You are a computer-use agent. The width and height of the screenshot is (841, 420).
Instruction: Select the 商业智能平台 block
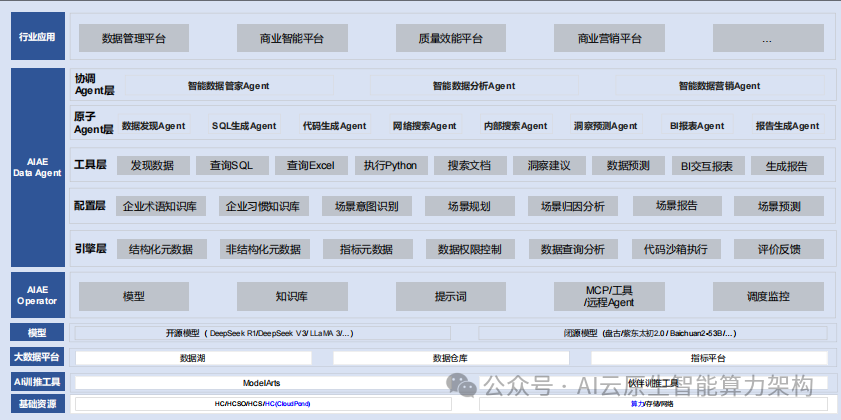coord(291,39)
